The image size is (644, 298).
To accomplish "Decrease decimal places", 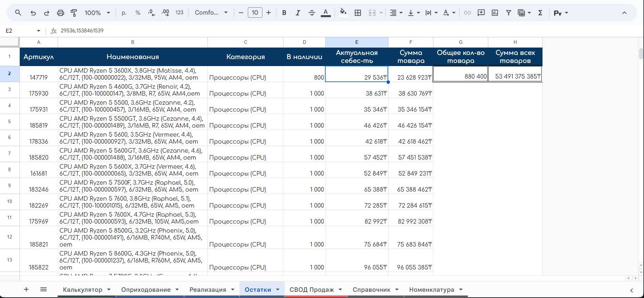I will pyautogui.click(x=152, y=13).
